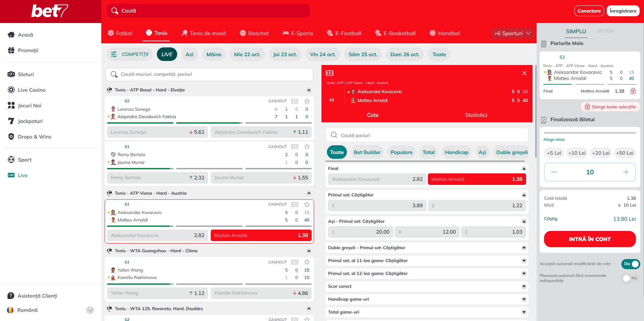Close the red match details header
This screenshot has height=321, width=644.
(x=524, y=73)
